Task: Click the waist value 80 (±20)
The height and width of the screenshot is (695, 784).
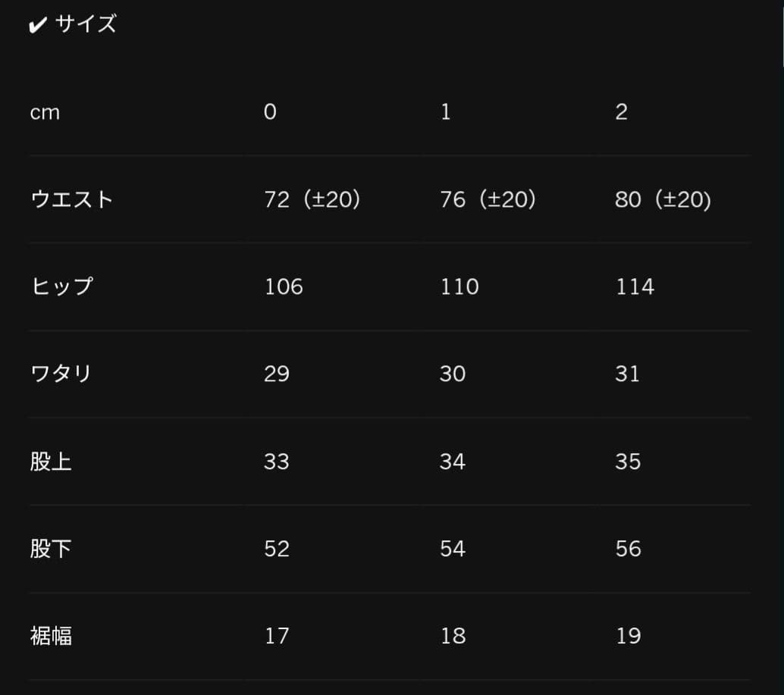Action: coord(663,199)
